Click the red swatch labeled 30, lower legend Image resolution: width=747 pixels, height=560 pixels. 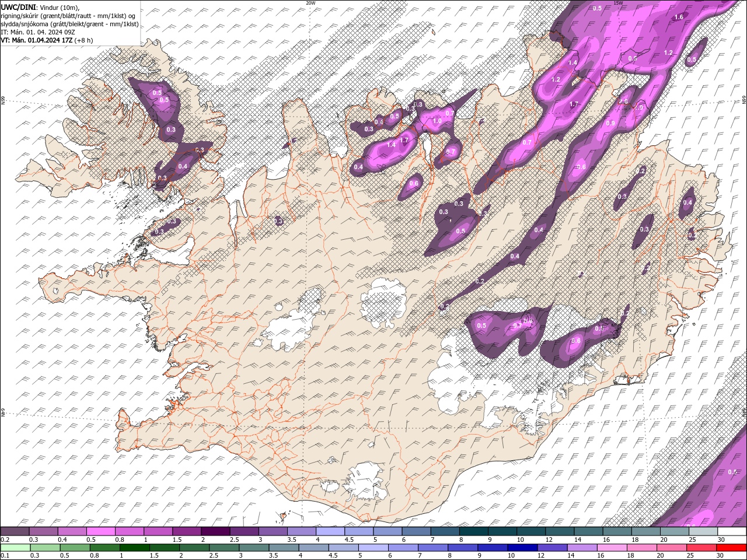point(731,548)
